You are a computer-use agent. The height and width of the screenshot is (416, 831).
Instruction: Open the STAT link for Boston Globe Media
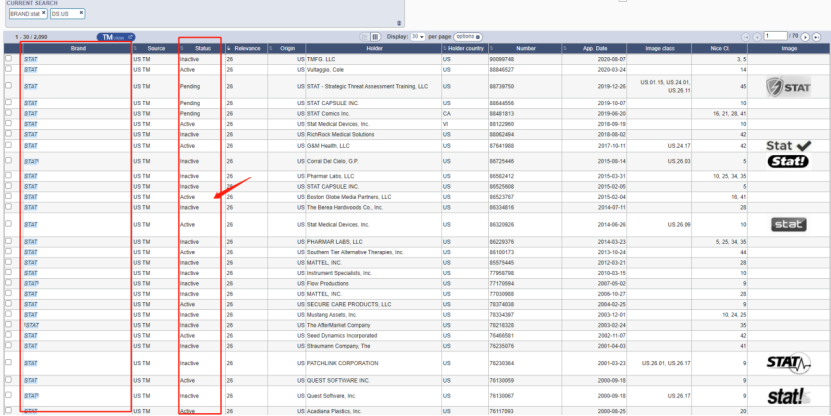tap(31, 196)
